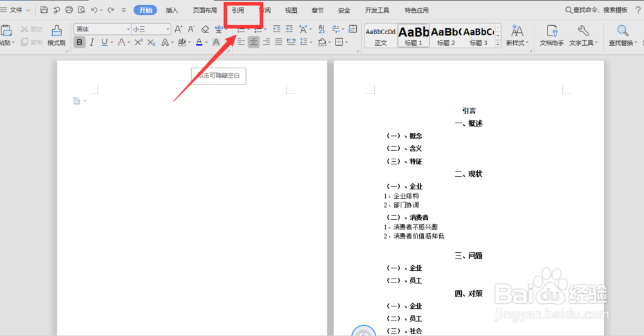This screenshot has height=336, width=644.
Task: Toggle subscript X₂
Action: tap(151, 42)
